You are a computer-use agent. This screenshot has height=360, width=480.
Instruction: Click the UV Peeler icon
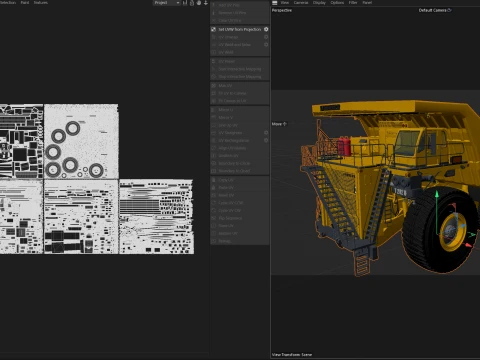point(214,61)
